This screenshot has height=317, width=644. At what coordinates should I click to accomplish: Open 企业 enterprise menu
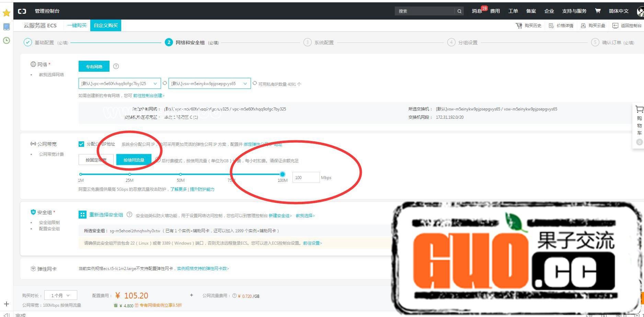point(549,11)
